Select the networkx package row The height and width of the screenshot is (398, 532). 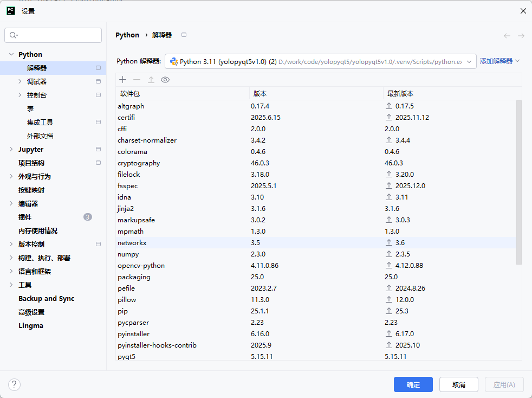coord(316,243)
